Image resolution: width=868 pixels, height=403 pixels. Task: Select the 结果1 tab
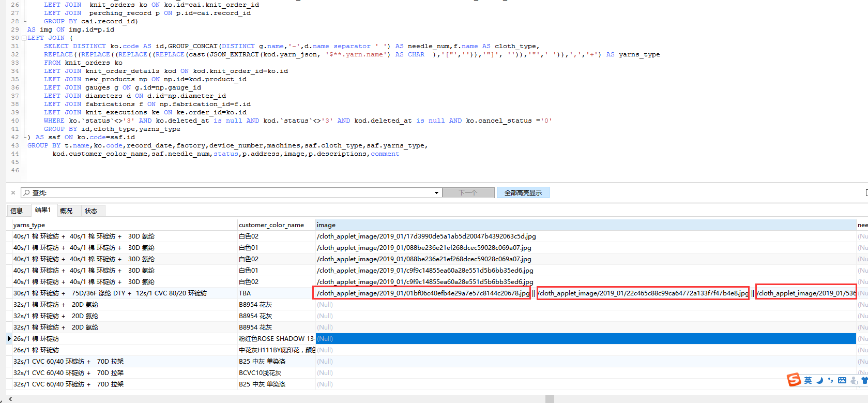(42, 210)
